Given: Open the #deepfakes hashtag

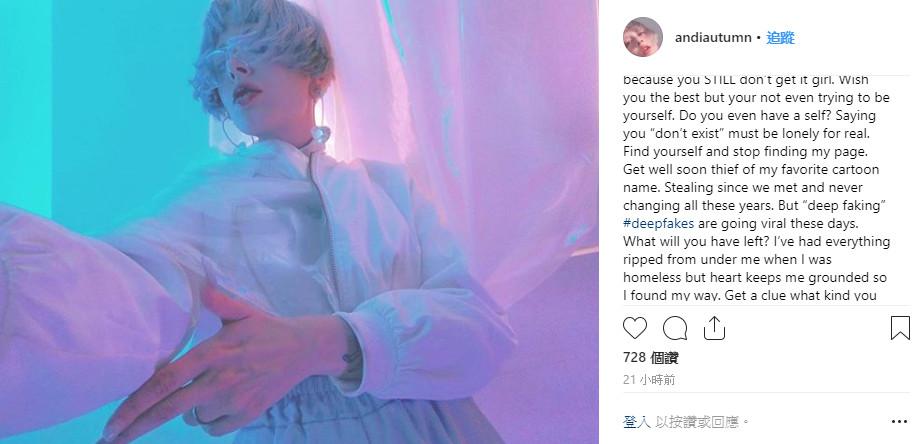Looking at the screenshot, I should pos(658,223).
